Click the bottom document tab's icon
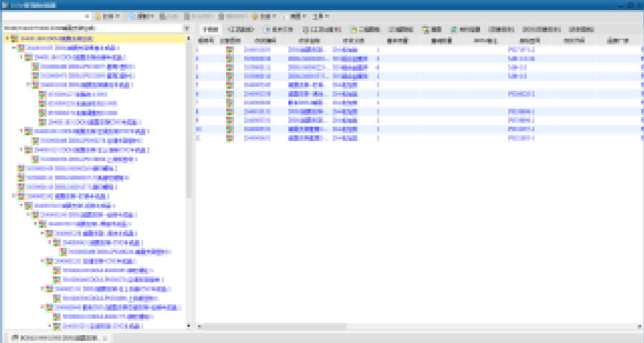644x343 pixels. coord(14,337)
